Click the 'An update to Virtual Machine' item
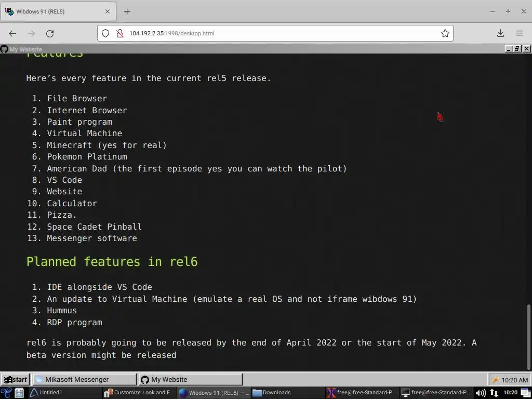Screen dimensions: 532x399 pos(232,299)
